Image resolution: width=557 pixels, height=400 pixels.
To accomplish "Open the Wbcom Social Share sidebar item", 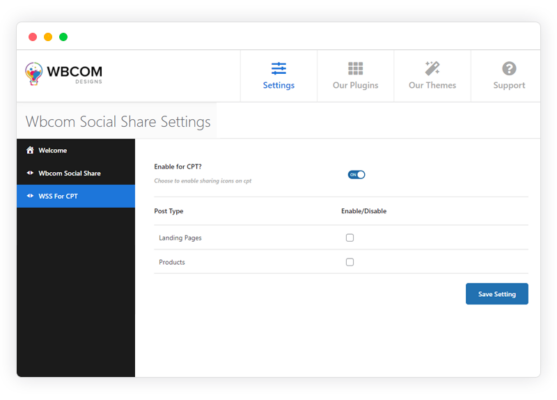I will [x=76, y=173].
